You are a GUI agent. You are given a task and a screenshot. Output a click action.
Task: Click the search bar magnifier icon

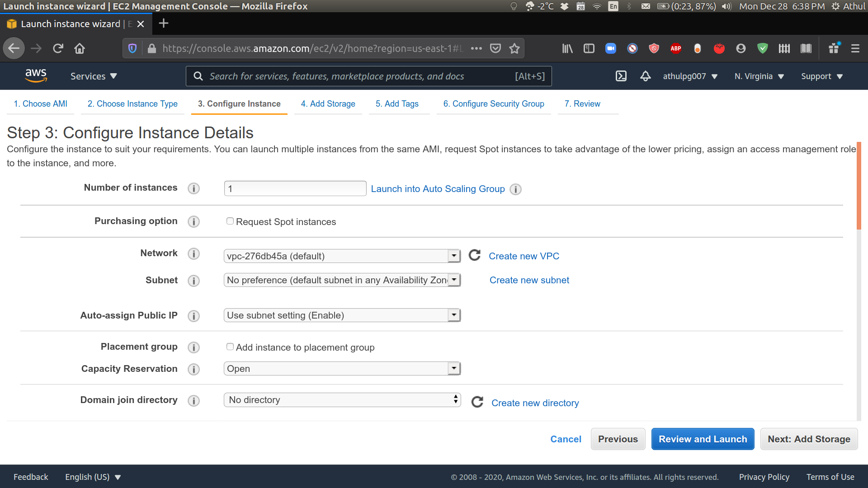coord(198,75)
